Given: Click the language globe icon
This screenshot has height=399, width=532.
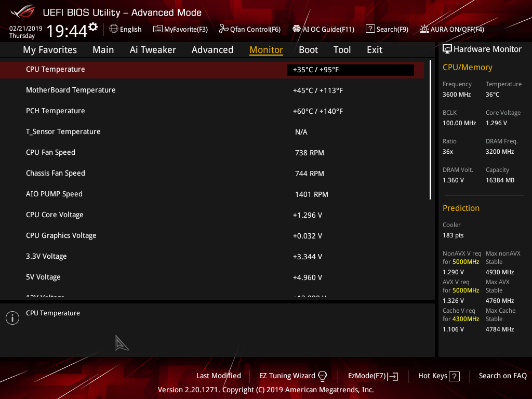Looking at the screenshot, I should (x=114, y=29).
